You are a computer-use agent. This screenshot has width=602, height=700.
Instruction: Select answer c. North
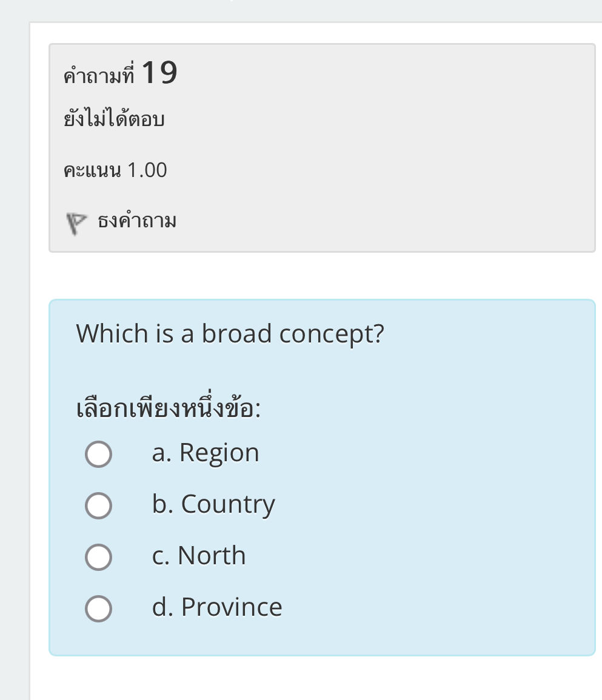click(x=99, y=558)
